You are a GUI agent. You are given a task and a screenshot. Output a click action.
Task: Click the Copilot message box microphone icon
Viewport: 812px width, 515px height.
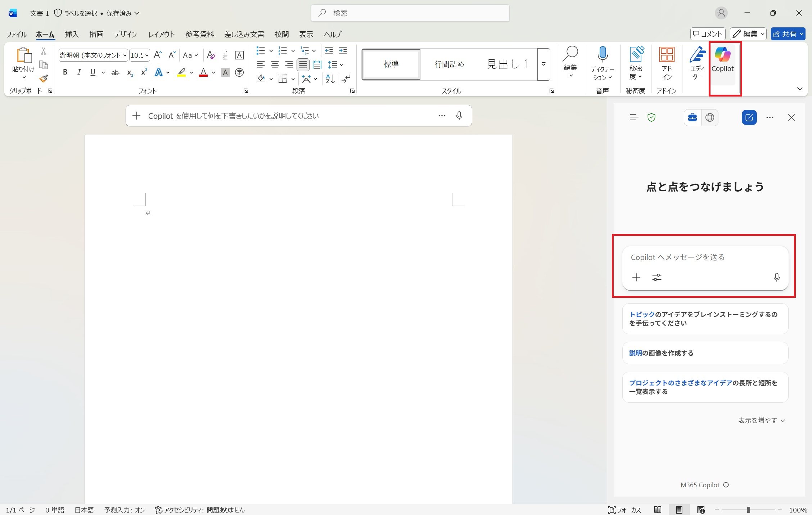pyautogui.click(x=776, y=277)
